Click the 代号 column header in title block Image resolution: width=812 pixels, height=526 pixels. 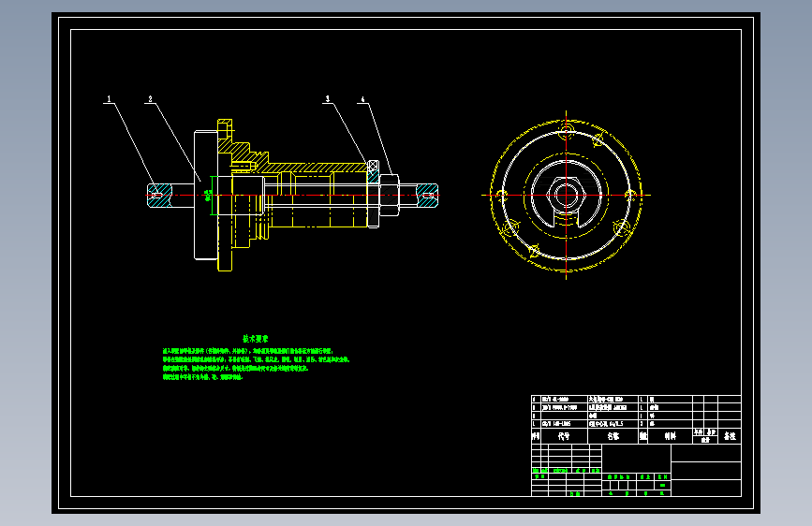[x=564, y=436]
